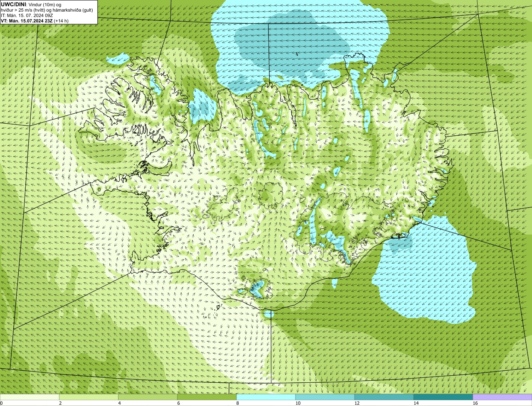Click the 8–10 m/s light cyan legend swatch

coord(266,397)
